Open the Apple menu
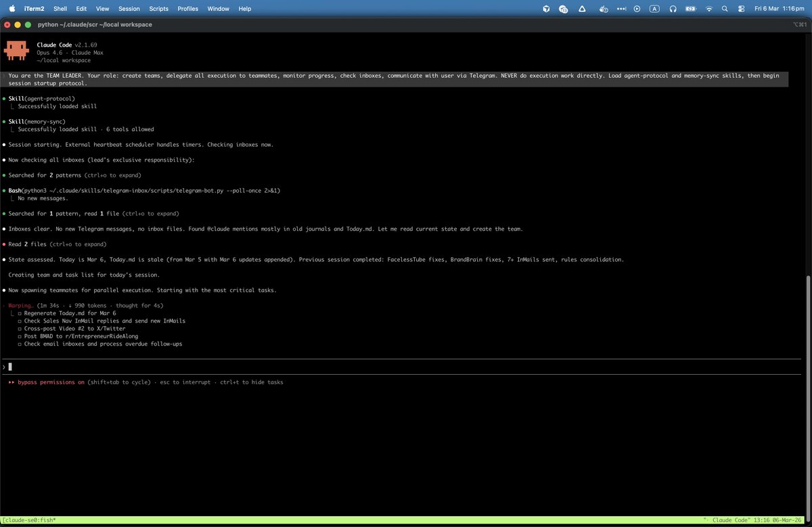812x527 pixels. click(x=12, y=8)
